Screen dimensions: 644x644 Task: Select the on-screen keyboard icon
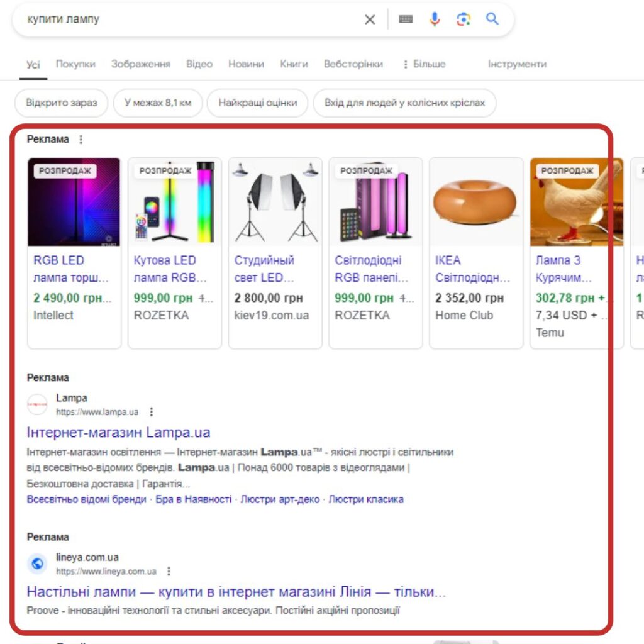[406, 19]
